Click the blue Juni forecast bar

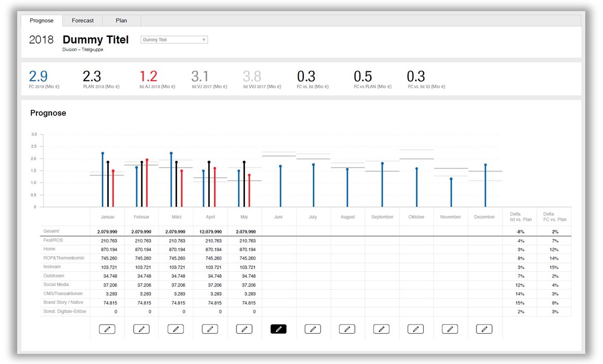click(x=280, y=186)
